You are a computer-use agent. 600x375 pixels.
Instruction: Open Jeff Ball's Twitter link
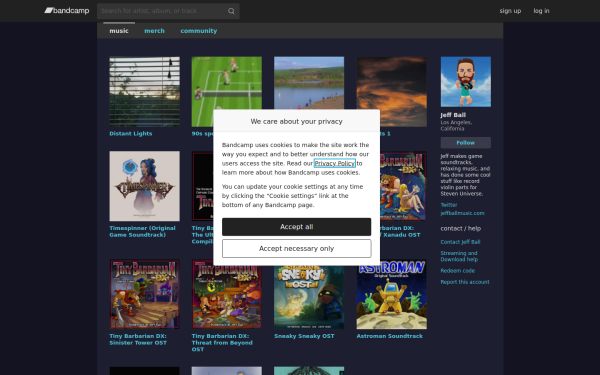click(449, 205)
